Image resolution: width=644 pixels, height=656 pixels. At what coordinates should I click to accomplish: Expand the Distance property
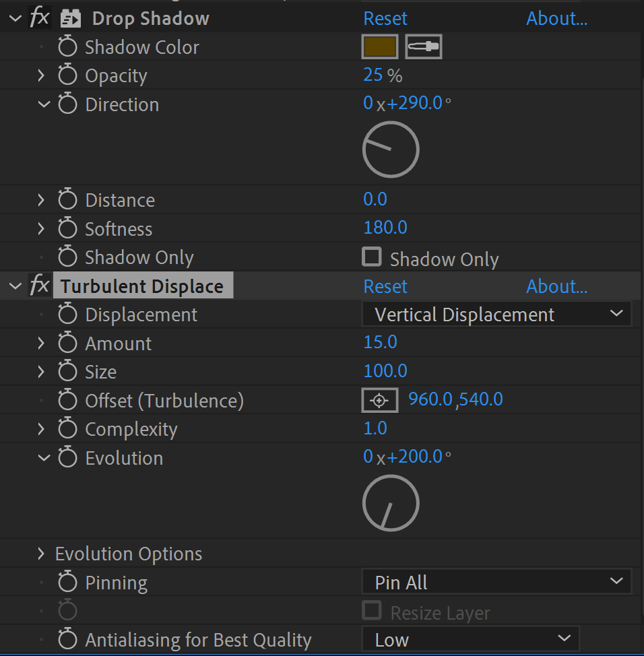41,199
